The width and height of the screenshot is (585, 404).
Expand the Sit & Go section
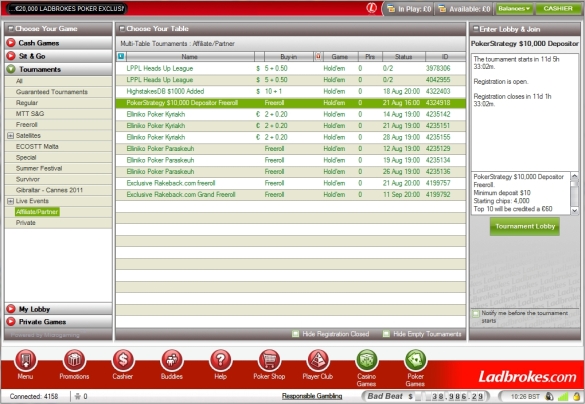pyautogui.click(x=58, y=56)
